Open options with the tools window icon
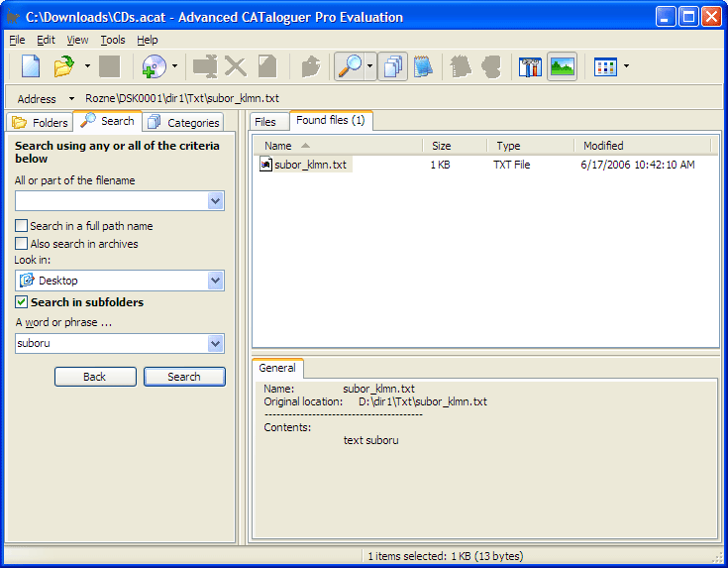The width and height of the screenshot is (728, 568). (x=530, y=66)
